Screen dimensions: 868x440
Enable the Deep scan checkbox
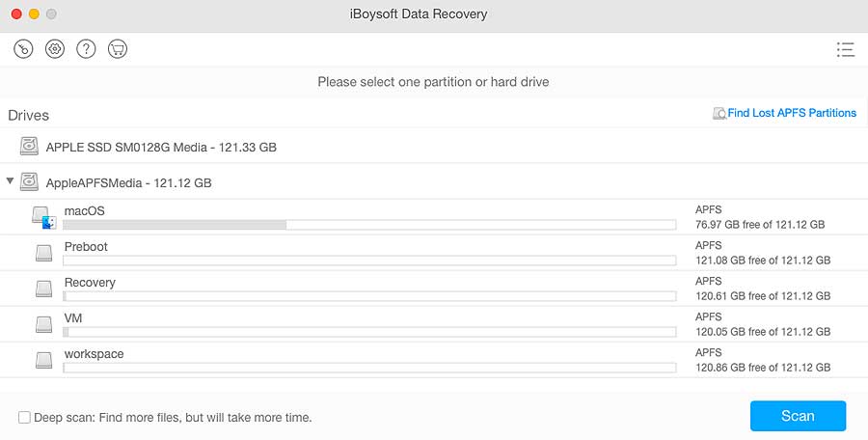24,417
